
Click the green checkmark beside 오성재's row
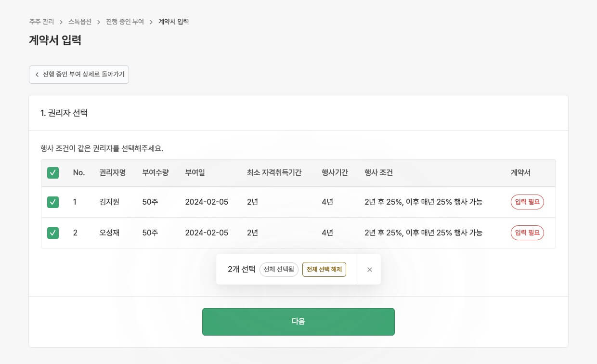(53, 233)
